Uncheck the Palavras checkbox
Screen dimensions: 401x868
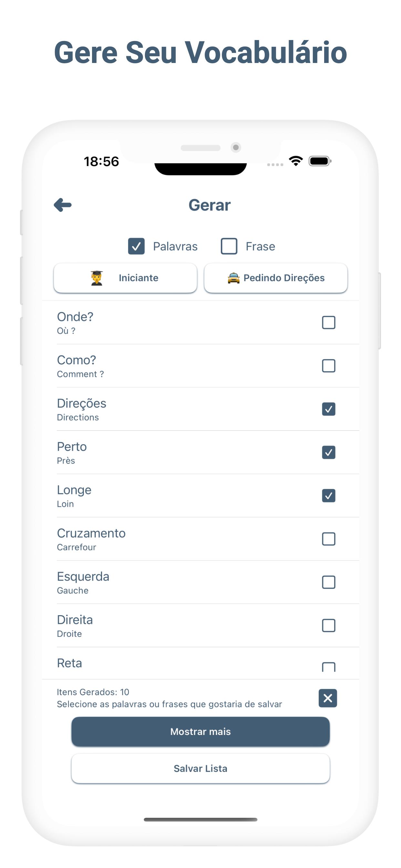[136, 246]
